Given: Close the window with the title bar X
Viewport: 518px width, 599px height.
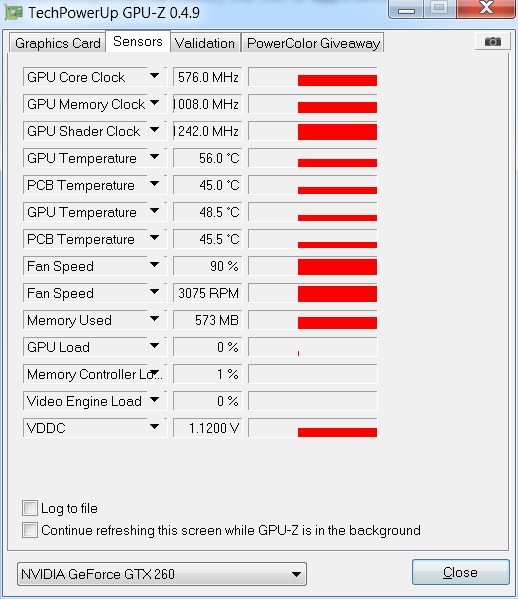Looking at the screenshot, I should (486, 8).
